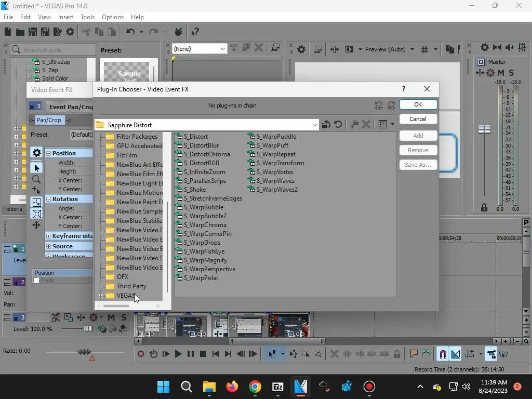The image size is (532, 399).
Task: Toggle Size About Center in Pan/Crop
Action: coord(37,214)
